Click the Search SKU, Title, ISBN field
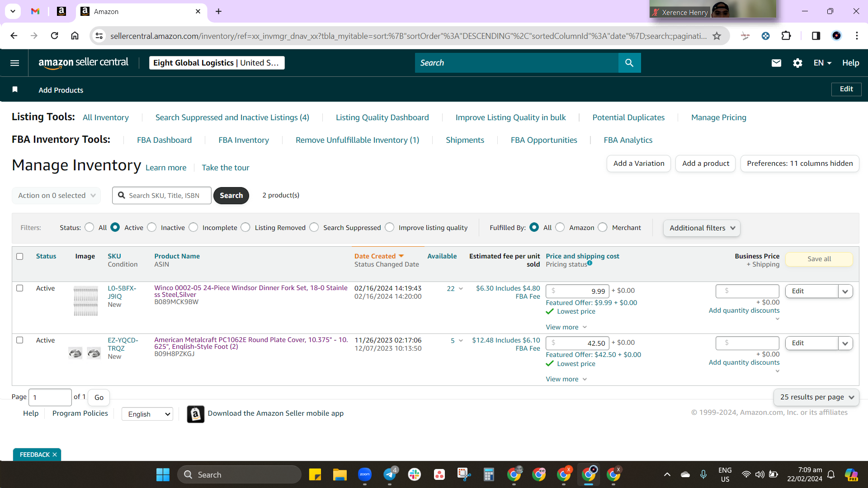Image resolution: width=868 pixels, height=488 pixels. tap(162, 195)
